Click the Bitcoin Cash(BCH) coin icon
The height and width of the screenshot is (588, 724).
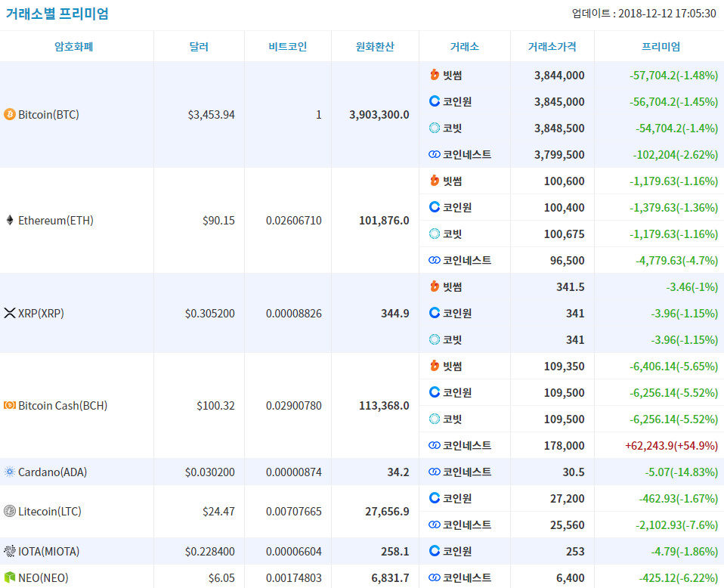(x=10, y=405)
